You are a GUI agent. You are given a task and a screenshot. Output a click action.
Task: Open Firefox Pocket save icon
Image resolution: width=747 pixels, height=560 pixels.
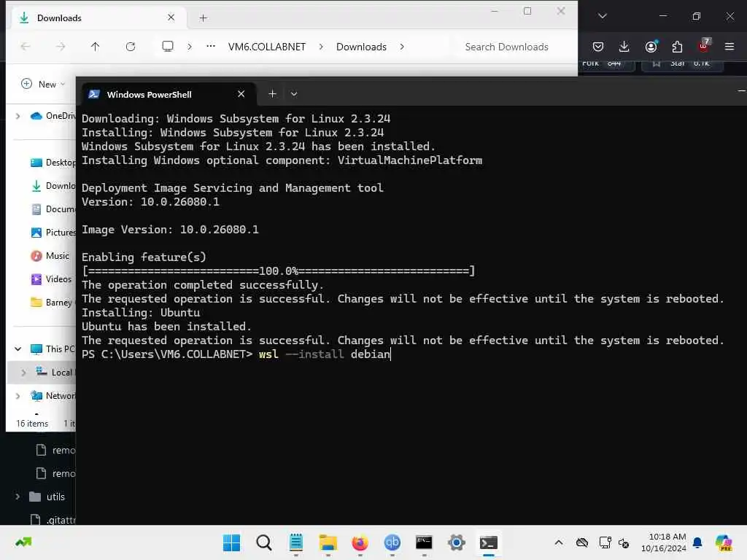598,47
